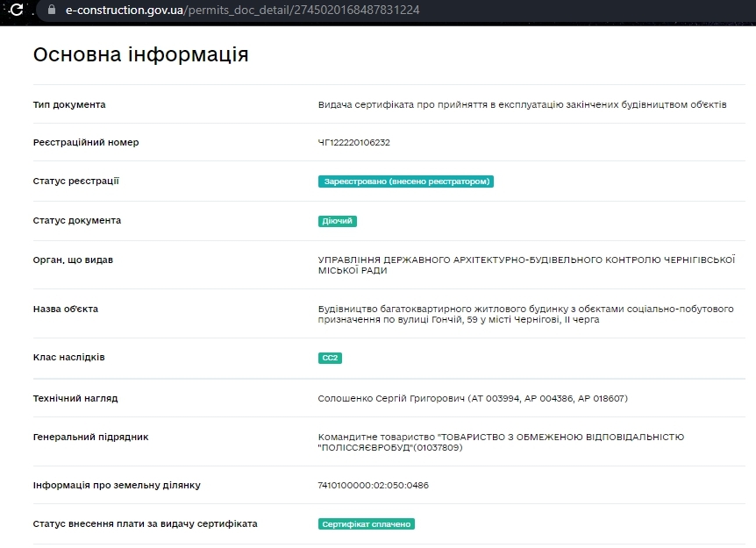The height and width of the screenshot is (548, 756).
Task: Click the 'Технічний нагляд' label
Action: (75, 398)
